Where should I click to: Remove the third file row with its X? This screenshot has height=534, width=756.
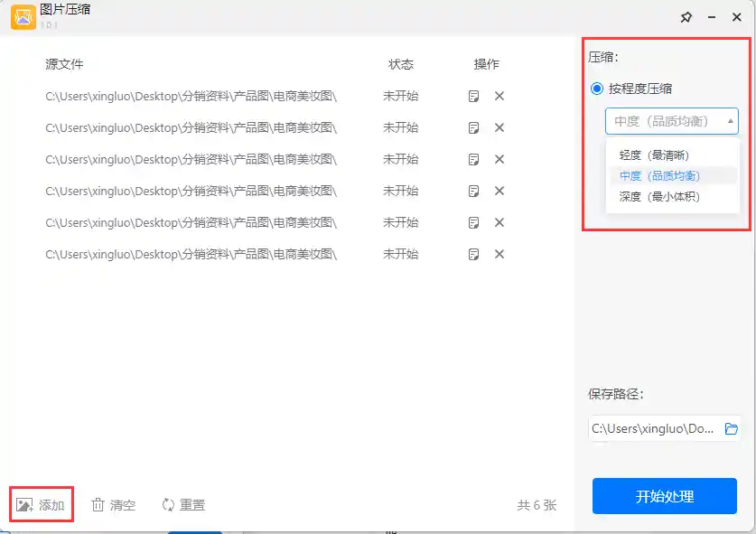(x=499, y=159)
